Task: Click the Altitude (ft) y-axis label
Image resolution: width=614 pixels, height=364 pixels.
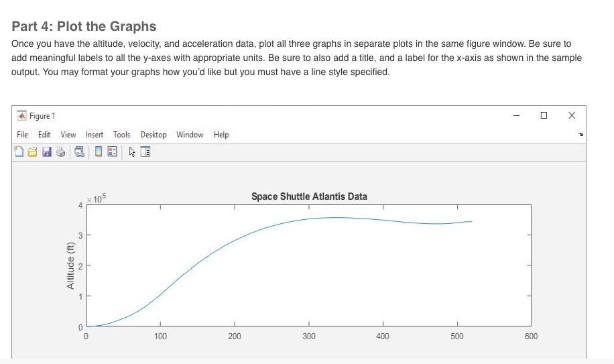Action: (x=70, y=265)
